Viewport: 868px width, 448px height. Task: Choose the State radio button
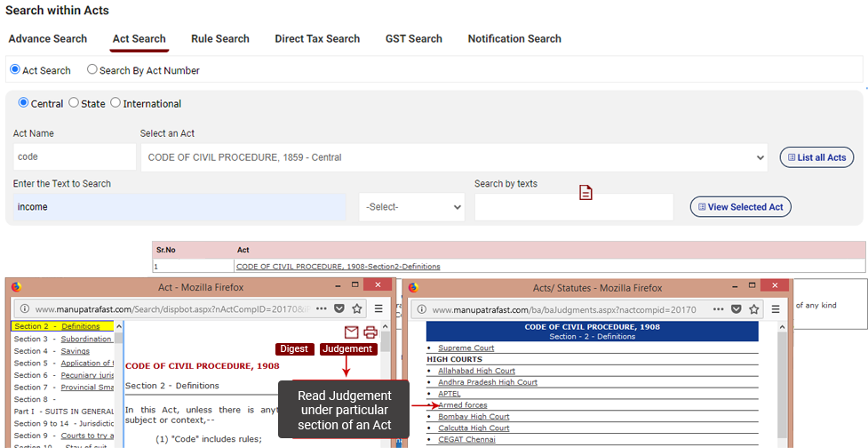coord(74,103)
